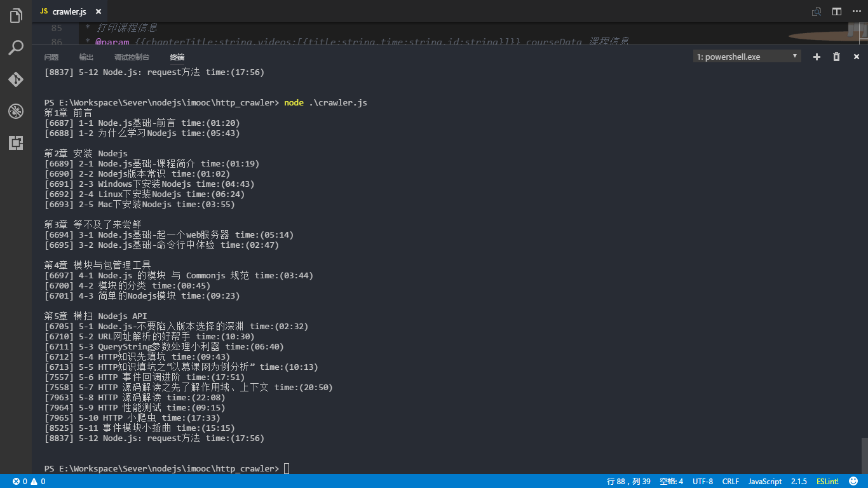Image resolution: width=868 pixels, height=488 pixels.
Task: Click the '[8525] 5-11 事件模块小插曲' line
Action: (x=140, y=428)
